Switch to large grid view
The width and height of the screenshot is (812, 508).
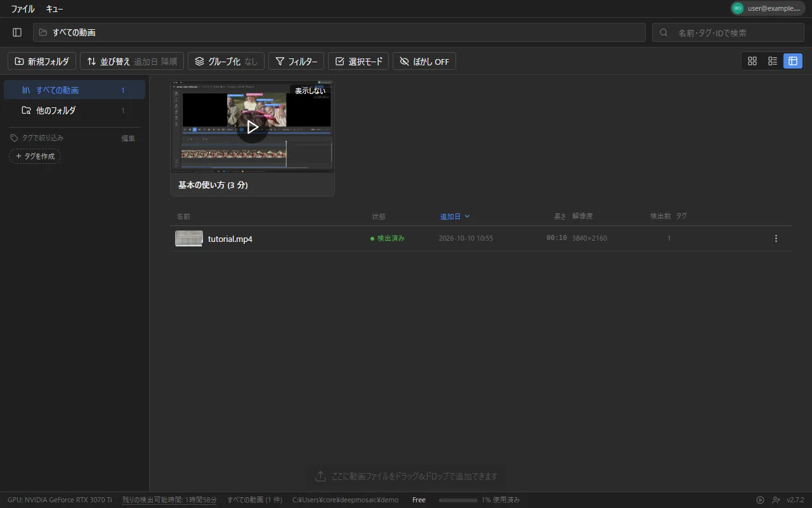(752, 61)
